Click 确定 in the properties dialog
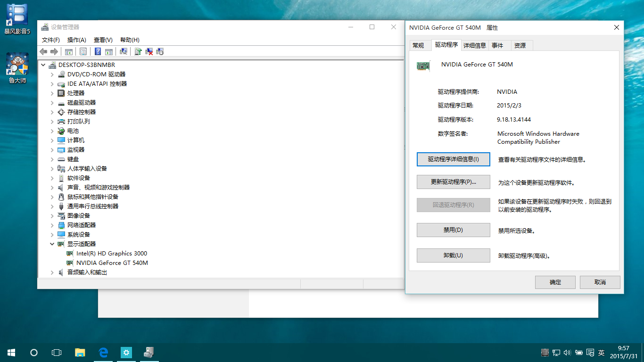Viewport: 644px width, 362px height. pyautogui.click(x=555, y=282)
